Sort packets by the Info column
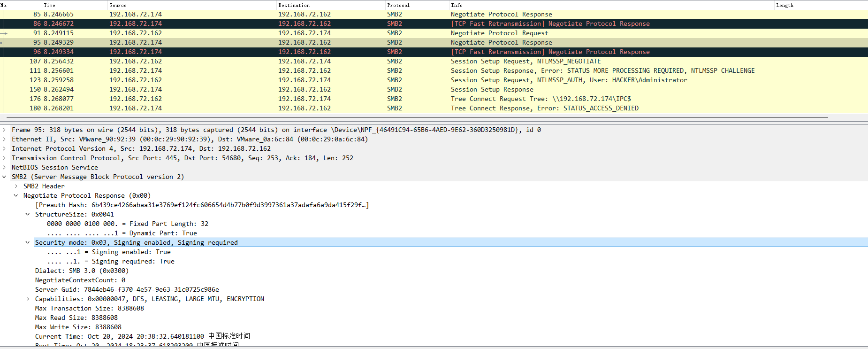Viewport: 868px width, 349px height. pyautogui.click(x=612, y=5)
